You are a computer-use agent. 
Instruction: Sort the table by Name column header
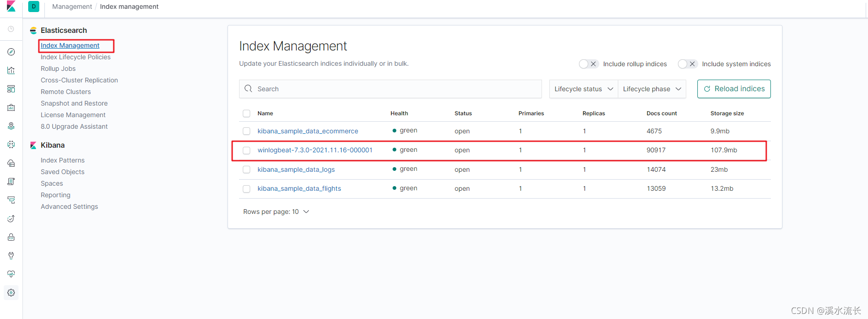click(x=265, y=113)
